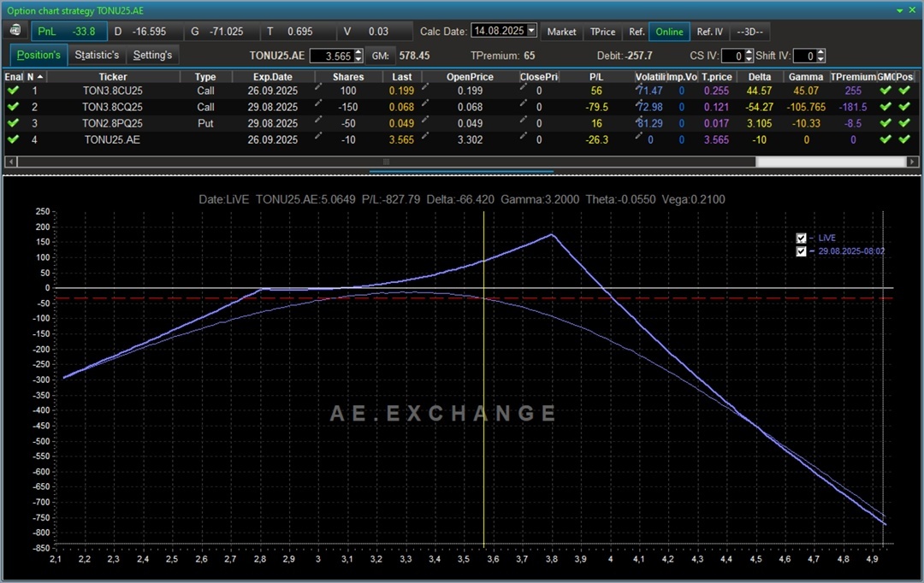Edit Volatility pencil in TON3.8CU25 row
Image resolution: width=924 pixels, height=583 pixels.
click(638, 87)
